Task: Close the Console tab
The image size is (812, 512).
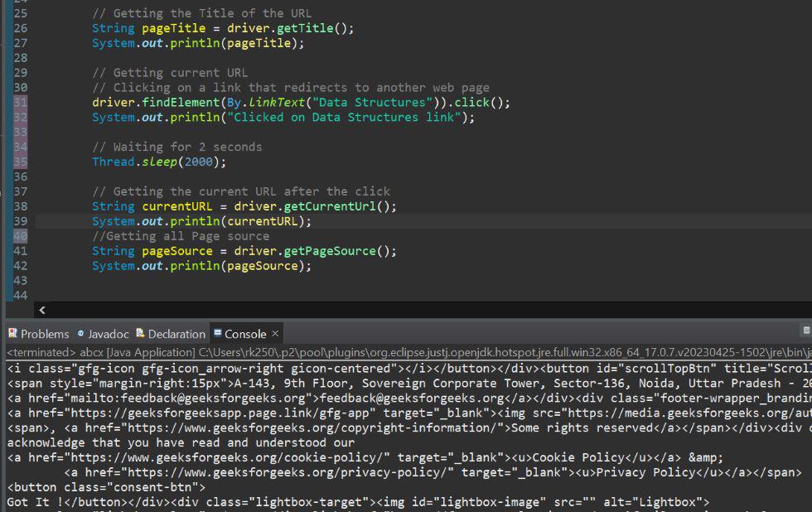Action: click(275, 333)
